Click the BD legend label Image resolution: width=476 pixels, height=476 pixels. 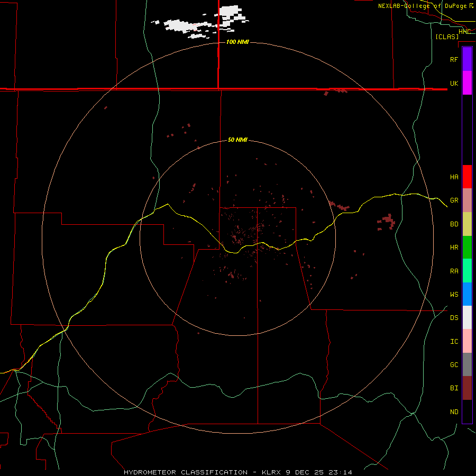tap(454, 224)
